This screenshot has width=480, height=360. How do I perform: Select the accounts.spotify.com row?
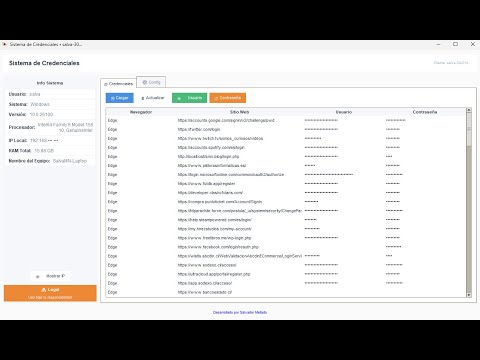286,147
